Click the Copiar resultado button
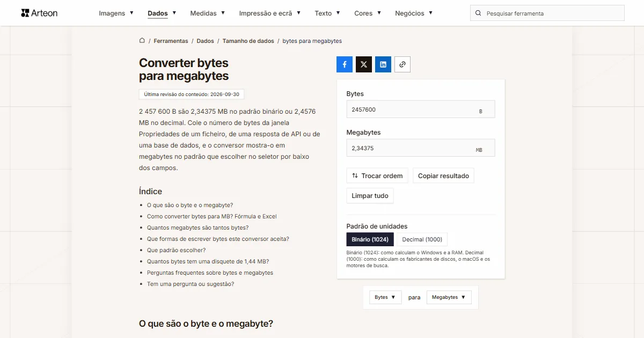The height and width of the screenshot is (338, 644). (443, 176)
